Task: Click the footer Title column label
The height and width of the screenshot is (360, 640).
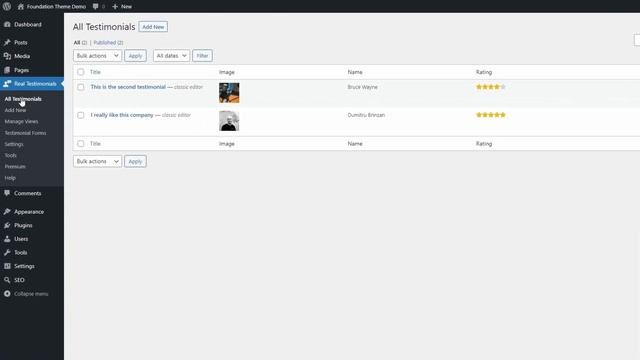Action: (x=95, y=144)
